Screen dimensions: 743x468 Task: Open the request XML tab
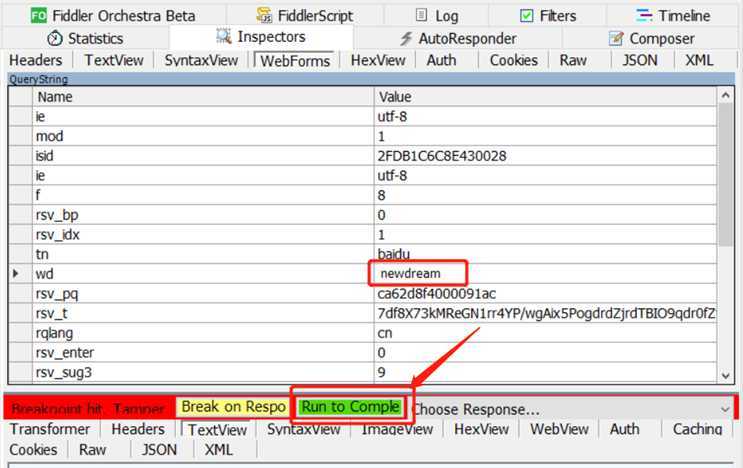click(699, 60)
